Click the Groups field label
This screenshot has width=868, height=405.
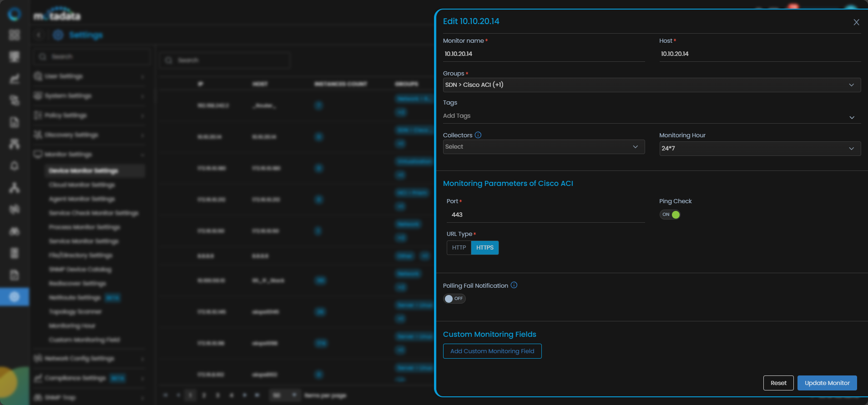point(454,73)
